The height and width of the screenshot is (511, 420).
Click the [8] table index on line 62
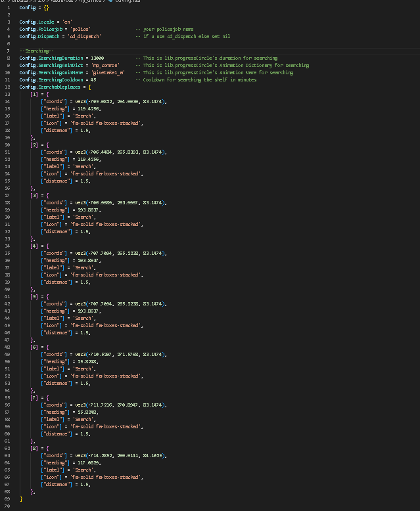[x=34, y=449]
